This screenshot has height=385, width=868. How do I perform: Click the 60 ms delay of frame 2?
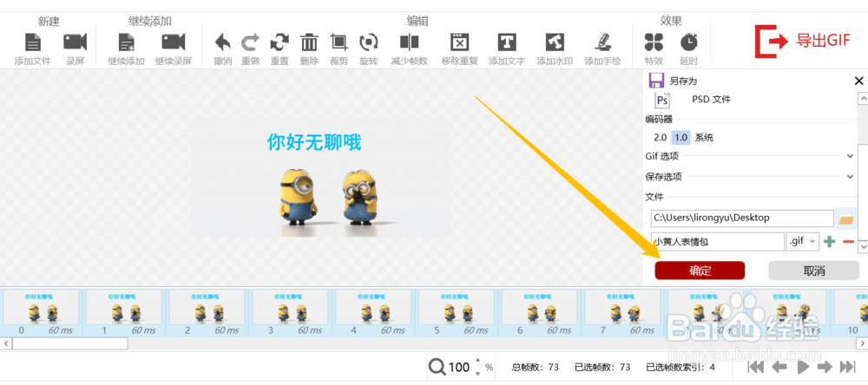(227, 330)
